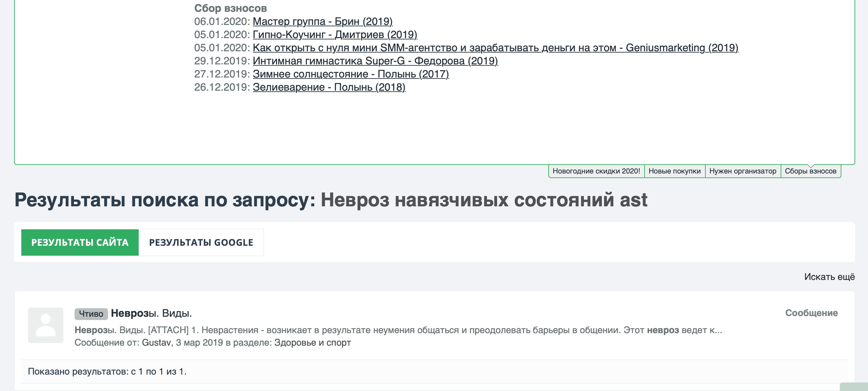The width and height of the screenshot is (868, 391).
Task: Click the Чтиво prefix label
Action: click(x=91, y=313)
